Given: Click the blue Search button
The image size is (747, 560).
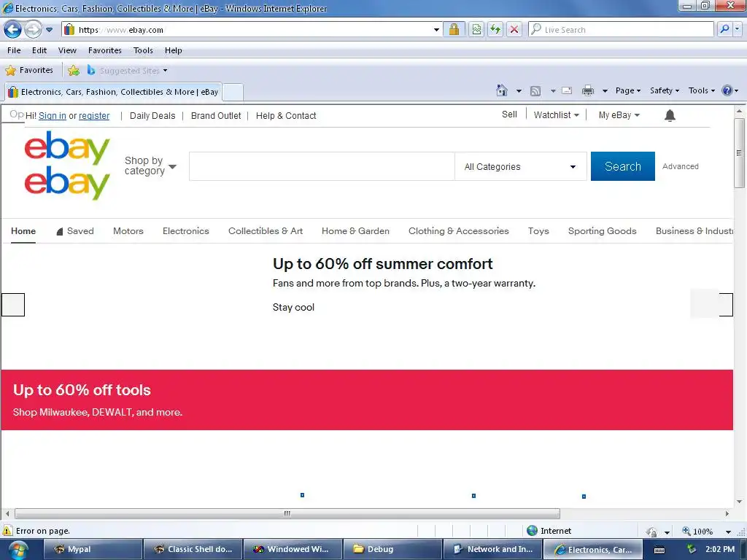Looking at the screenshot, I should click(x=623, y=166).
